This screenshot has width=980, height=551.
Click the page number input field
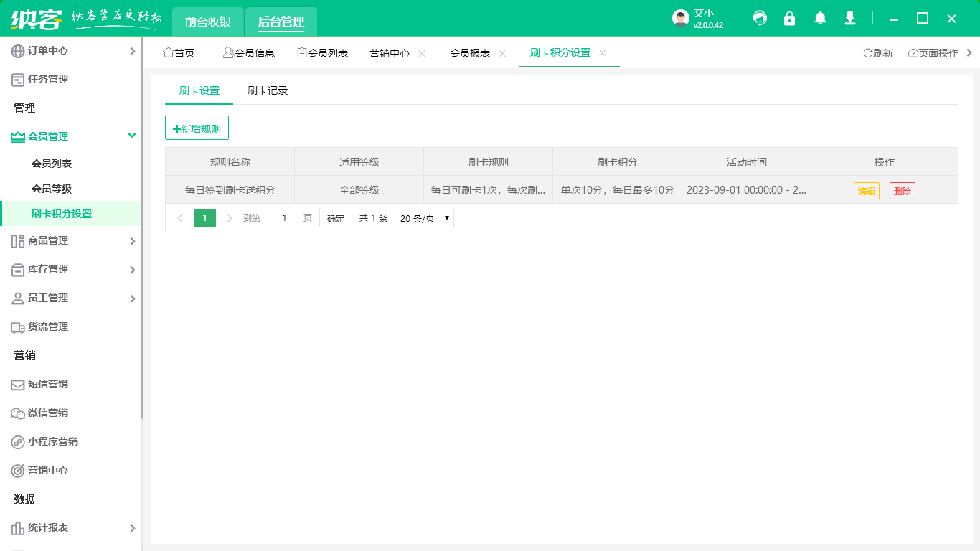point(281,217)
